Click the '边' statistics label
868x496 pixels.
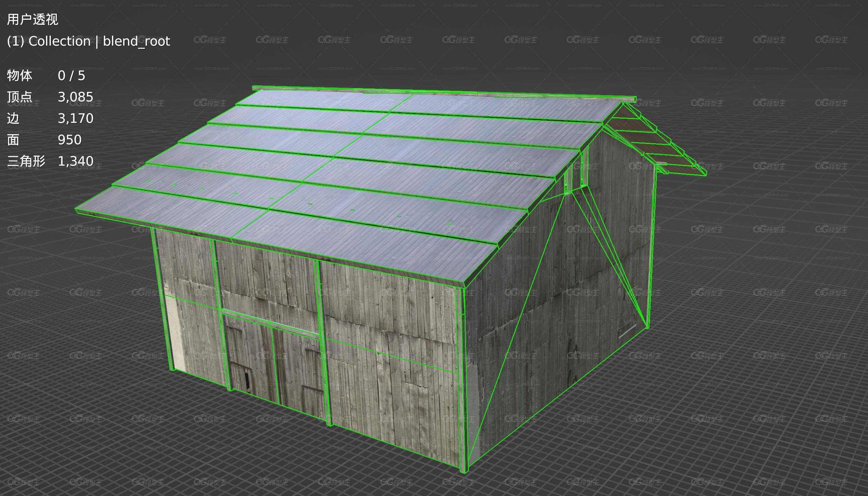(x=13, y=118)
